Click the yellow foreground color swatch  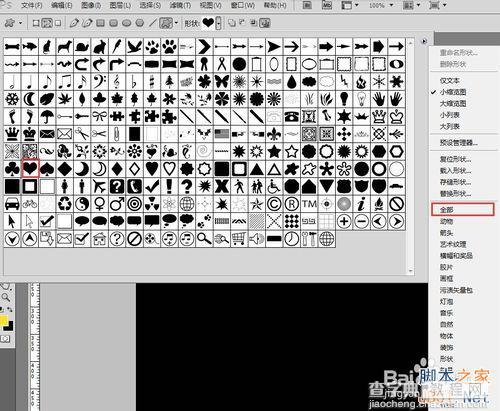[x=4, y=321]
